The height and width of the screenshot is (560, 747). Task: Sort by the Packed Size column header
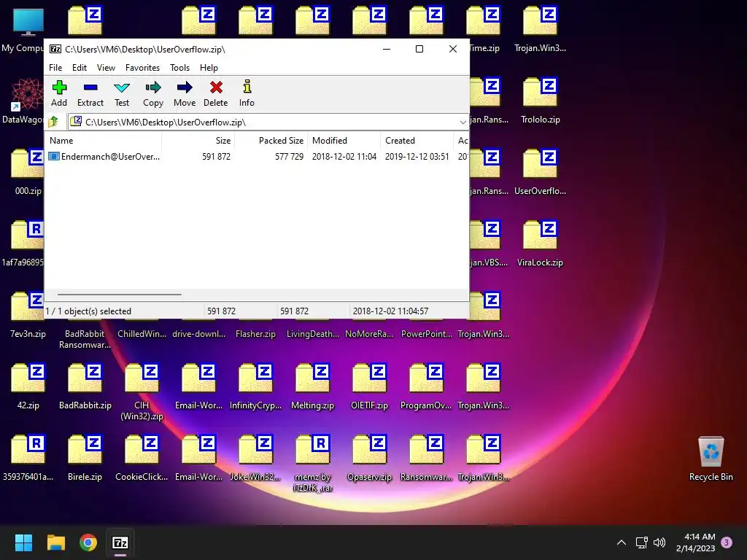coord(271,141)
